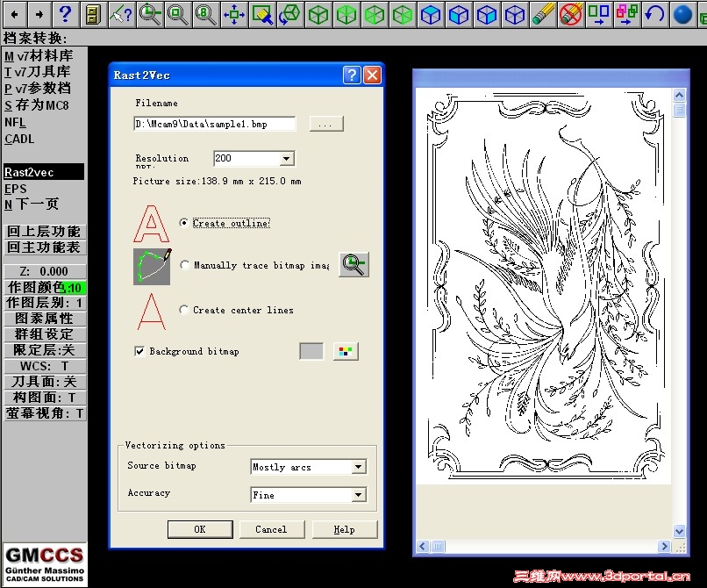This screenshot has height=588, width=707.
Task: Click the Z: 0.000 depth setting
Action: click(x=44, y=271)
